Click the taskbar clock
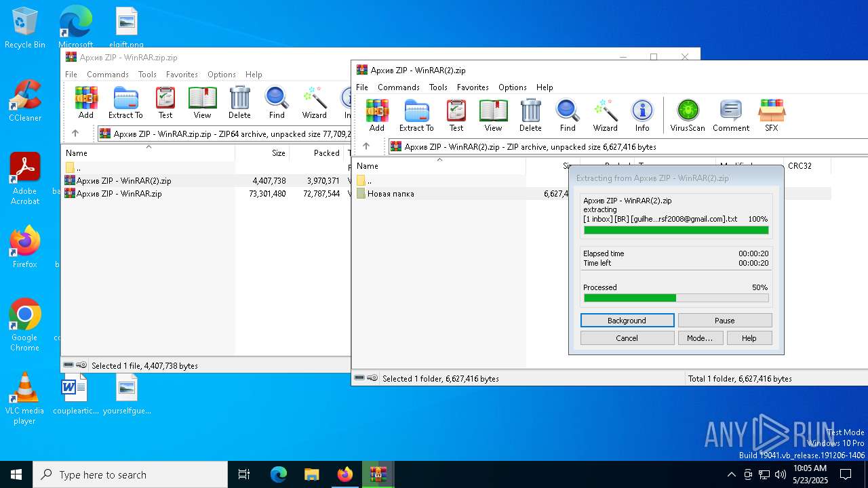Image resolution: width=868 pixels, height=488 pixels. coord(810,474)
